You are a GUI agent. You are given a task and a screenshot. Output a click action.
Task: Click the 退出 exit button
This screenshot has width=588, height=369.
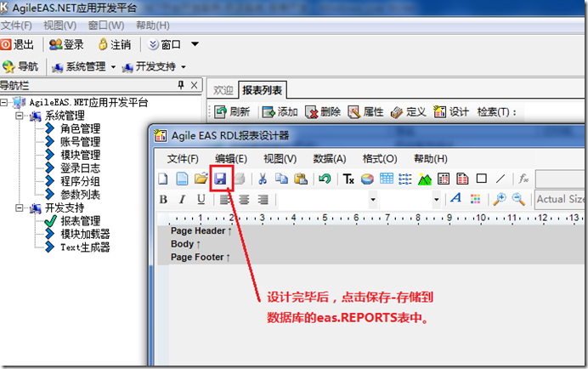pos(17,45)
